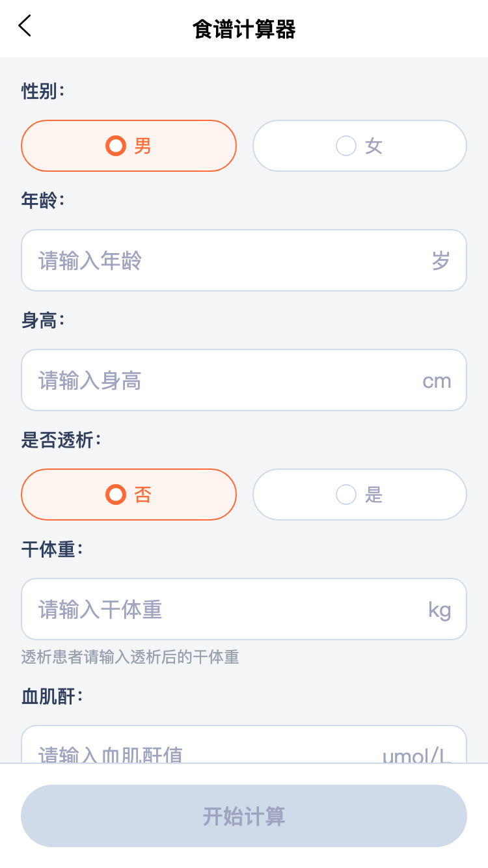Choose 否 for the dialysis question
Image resolution: width=488 pixels, height=868 pixels.
pos(129,495)
